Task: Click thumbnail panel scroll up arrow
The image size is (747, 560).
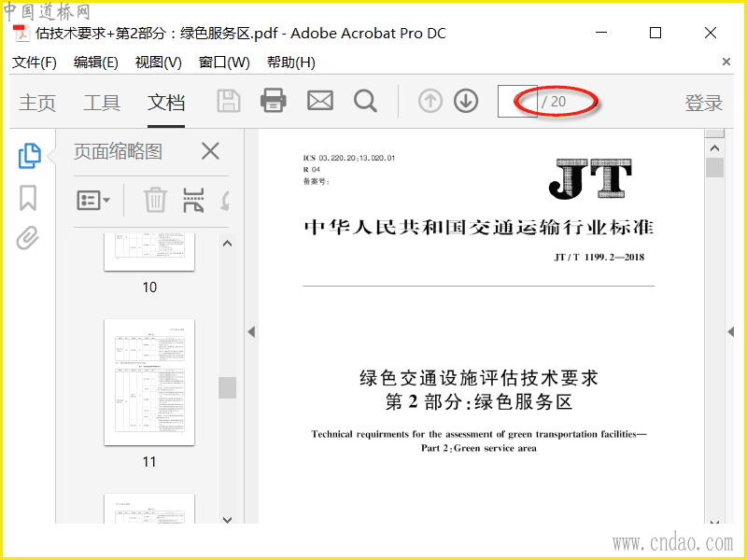Action: click(227, 244)
